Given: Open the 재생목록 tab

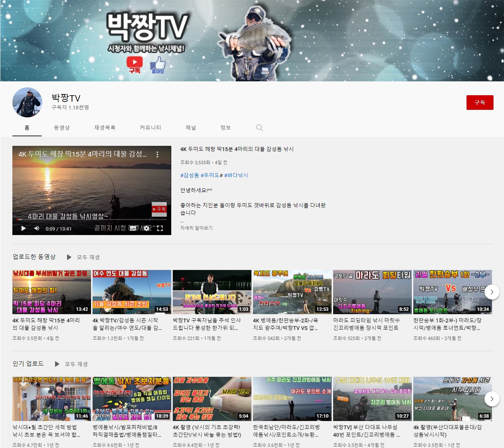Looking at the screenshot, I should 105,128.
